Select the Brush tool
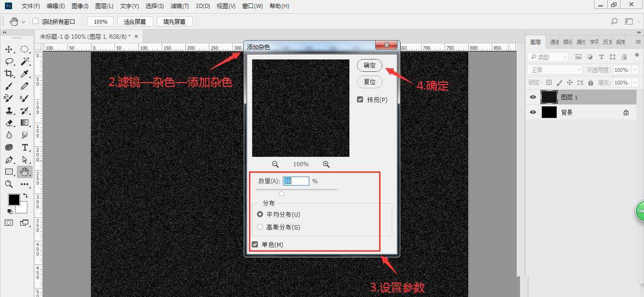The image size is (644, 297). pyautogui.click(x=9, y=85)
